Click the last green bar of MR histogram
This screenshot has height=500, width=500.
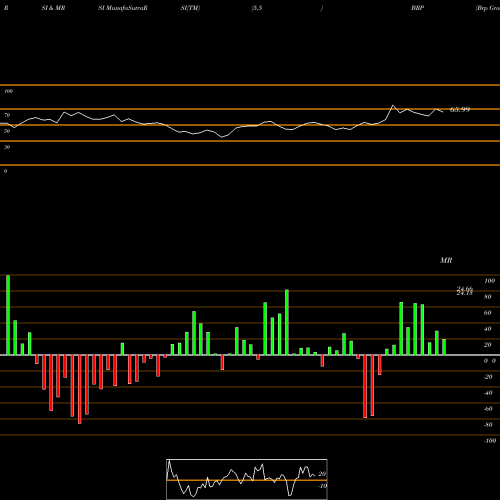tap(444, 347)
